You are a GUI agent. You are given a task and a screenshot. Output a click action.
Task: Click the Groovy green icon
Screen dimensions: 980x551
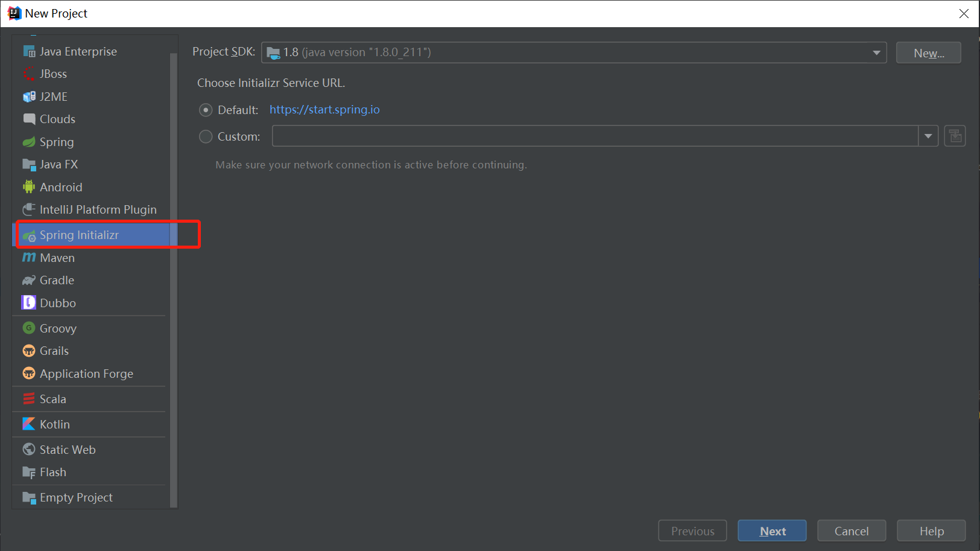pos(28,328)
